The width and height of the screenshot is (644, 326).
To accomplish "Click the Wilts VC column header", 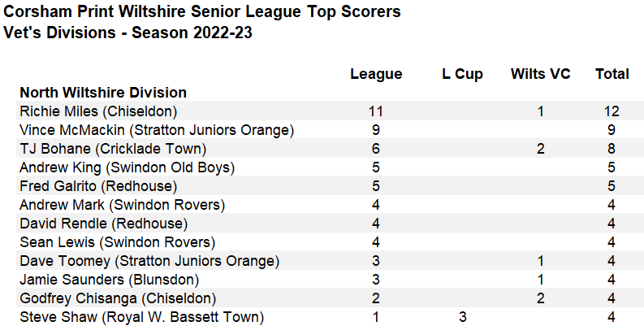I will (541, 74).
